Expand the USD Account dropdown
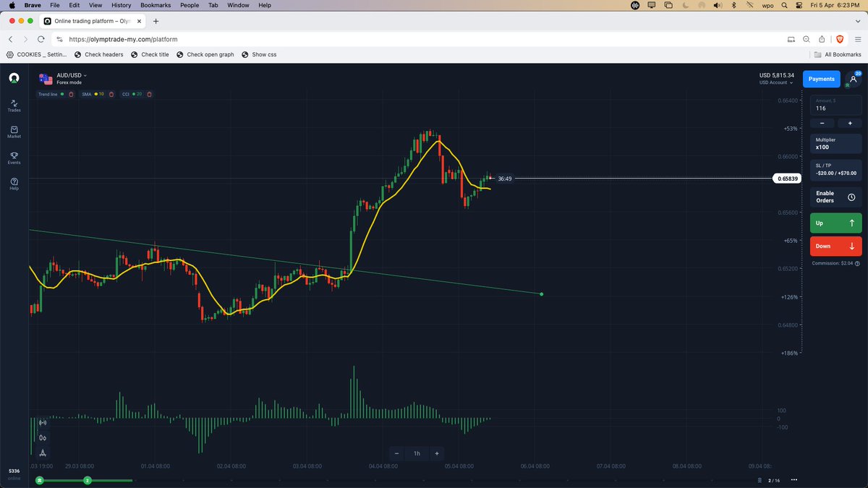Viewport: 868px width, 488px height. [776, 82]
